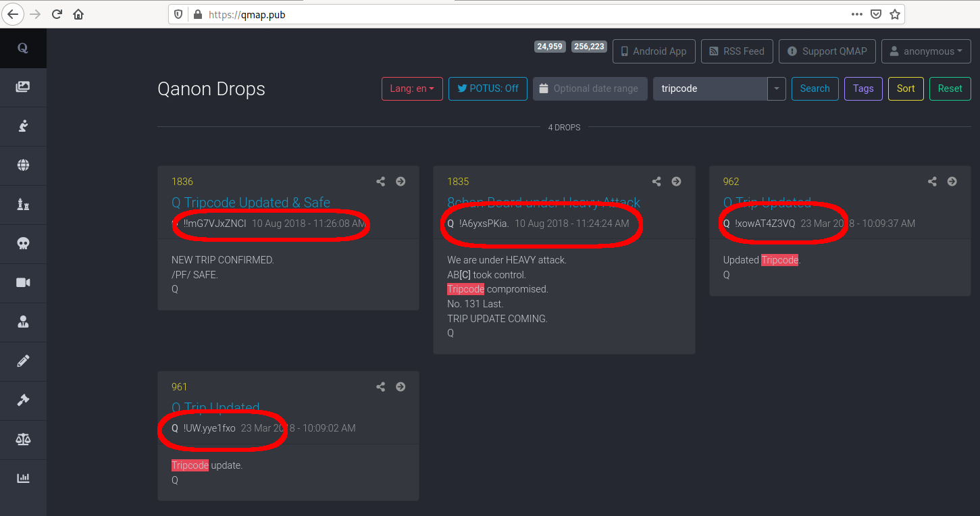Open the Lang: en dropdown
The width and height of the screenshot is (980, 516).
coord(412,88)
